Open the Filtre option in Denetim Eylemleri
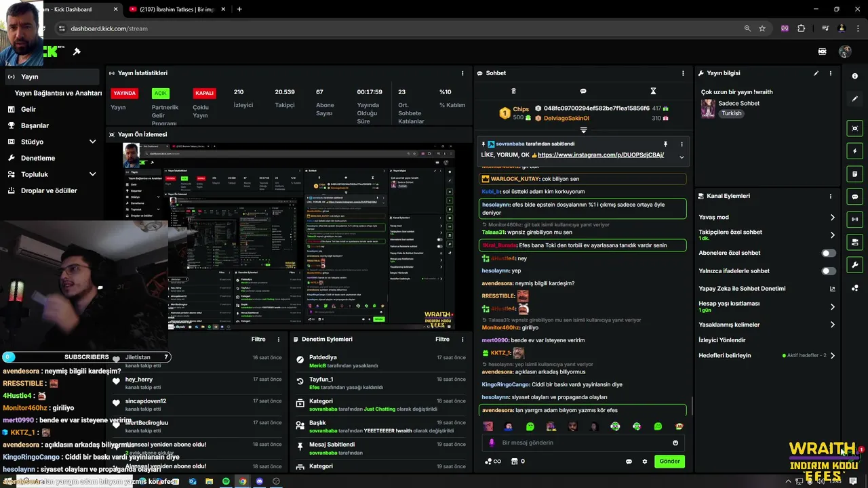Image resolution: width=868 pixels, height=488 pixels. click(442, 339)
